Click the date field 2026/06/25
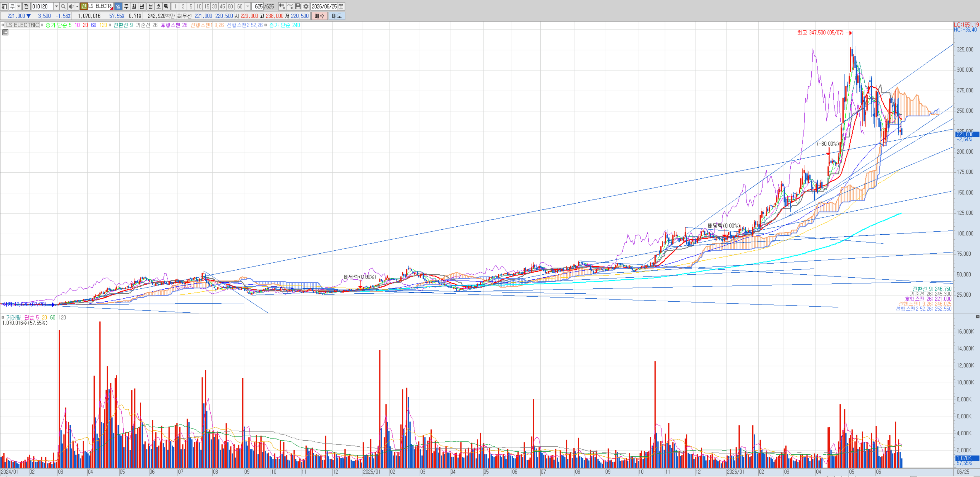The height and width of the screenshot is (477, 980). pyautogui.click(x=324, y=6)
